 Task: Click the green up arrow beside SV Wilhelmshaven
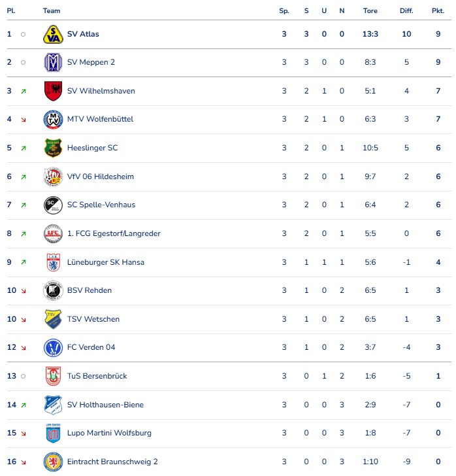coord(24,91)
